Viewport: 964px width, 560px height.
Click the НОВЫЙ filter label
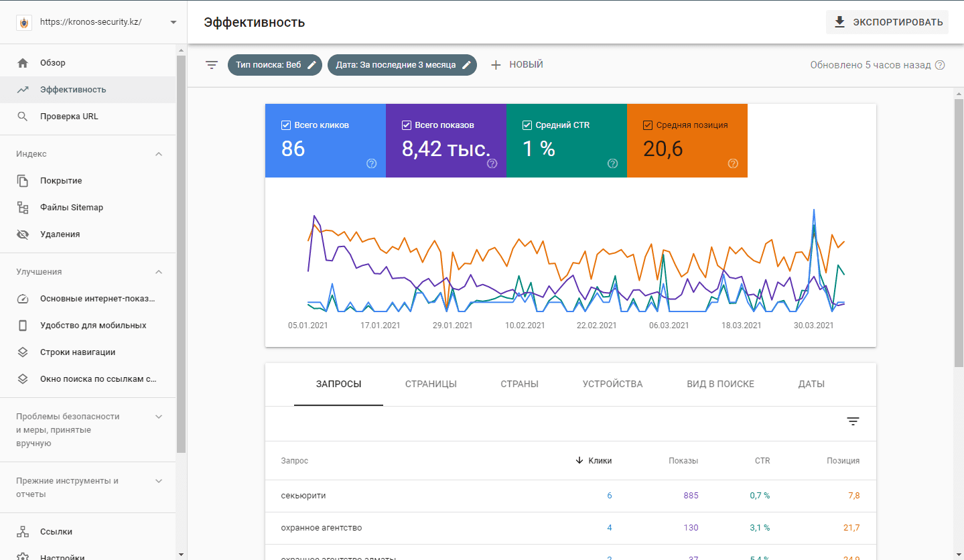coord(526,65)
